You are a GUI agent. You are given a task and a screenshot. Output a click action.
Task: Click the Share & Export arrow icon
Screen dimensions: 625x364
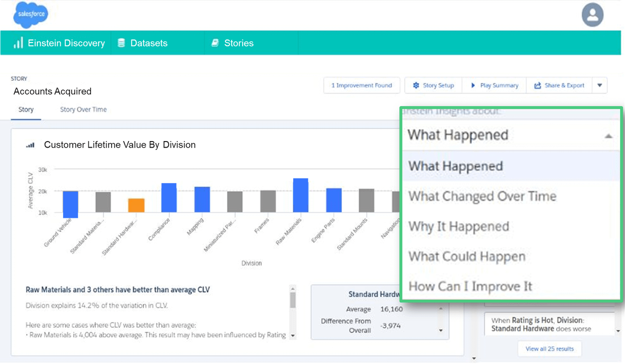coord(538,85)
